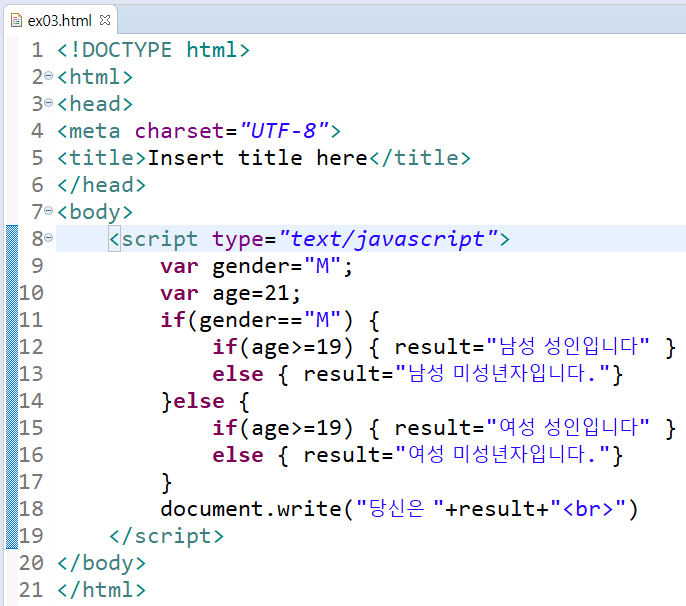Image resolution: width=686 pixels, height=606 pixels.
Task: Click the "당신은 " string in document.write
Action: [400, 509]
